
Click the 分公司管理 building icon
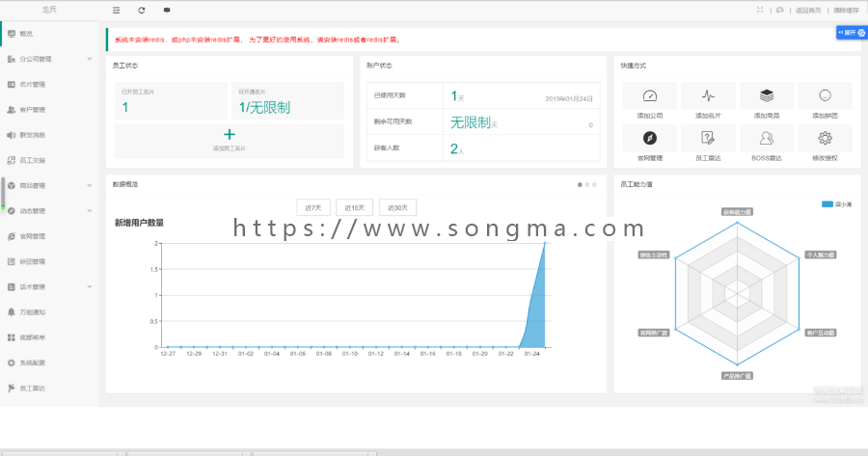tap(11, 59)
